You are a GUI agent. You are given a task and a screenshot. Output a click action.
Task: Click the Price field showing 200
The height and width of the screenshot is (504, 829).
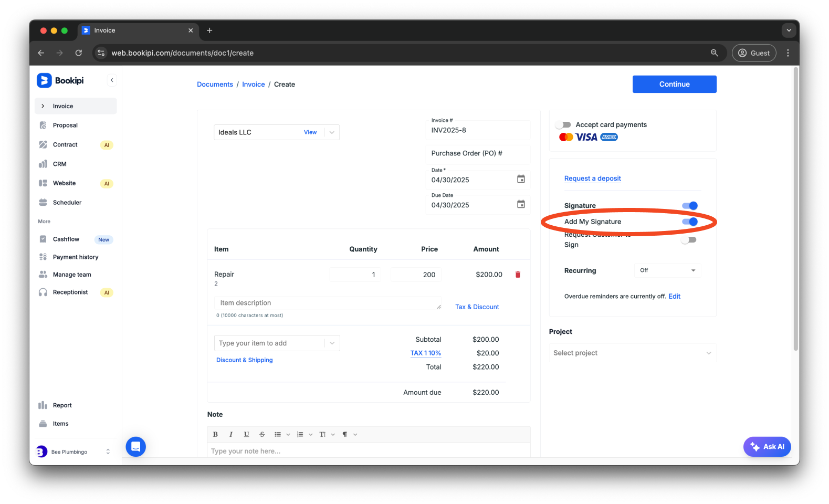[x=416, y=275]
